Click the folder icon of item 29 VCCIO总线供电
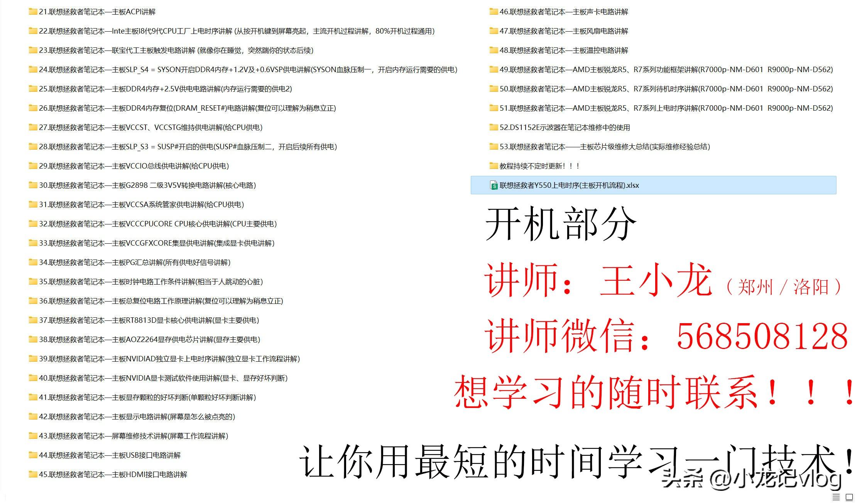The height and width of the screenshot is (504, 857). coord(33,166)
